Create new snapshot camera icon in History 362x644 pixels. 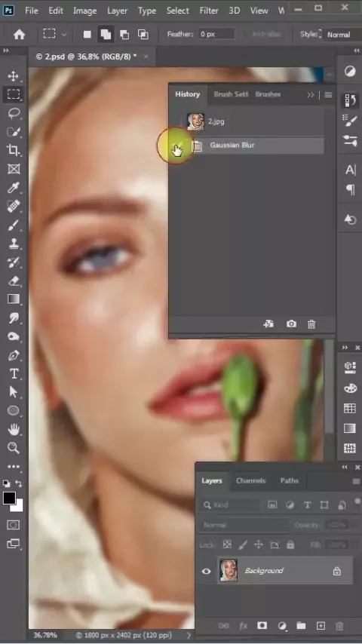tap(291, 324)
